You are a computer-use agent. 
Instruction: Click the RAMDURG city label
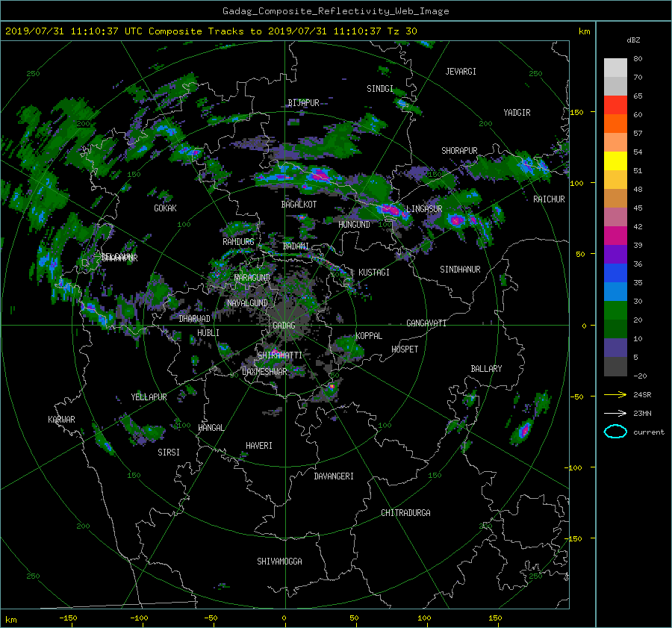click(x=238, y=242)
